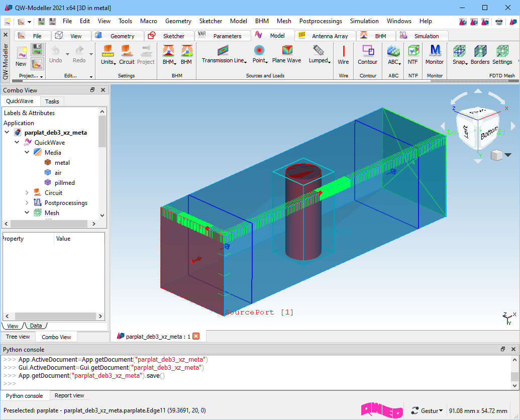Collapse the Mesh tree node
The image size is (520, 420).
tap(27, 213)
